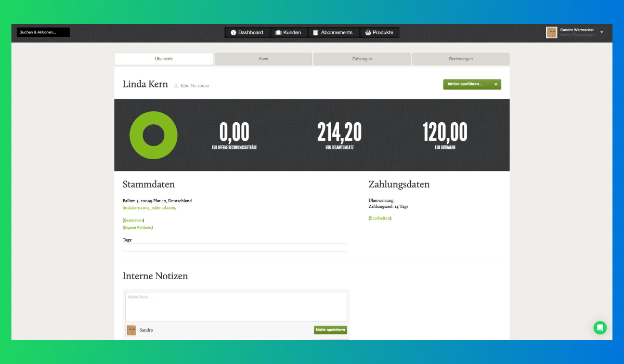Viewport: 624px width, 364px height.
Task: Open Abonnements in the top navigation
Action: 333,32
